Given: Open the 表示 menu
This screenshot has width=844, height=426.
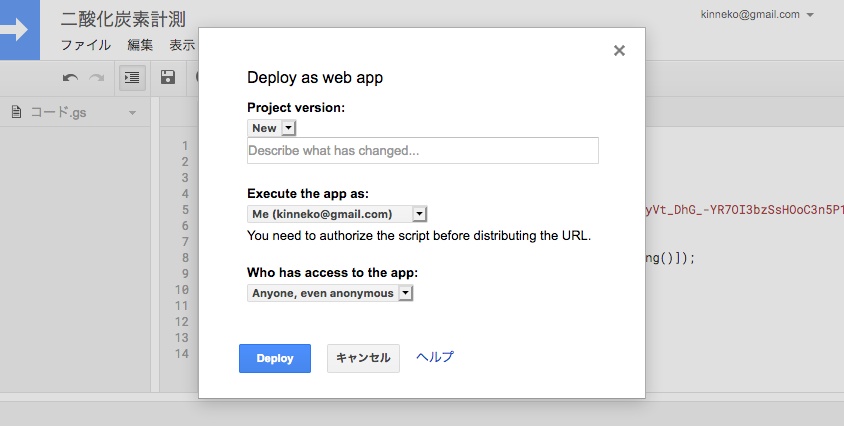Looking at the screenshot, I should (x=182, y=45).
